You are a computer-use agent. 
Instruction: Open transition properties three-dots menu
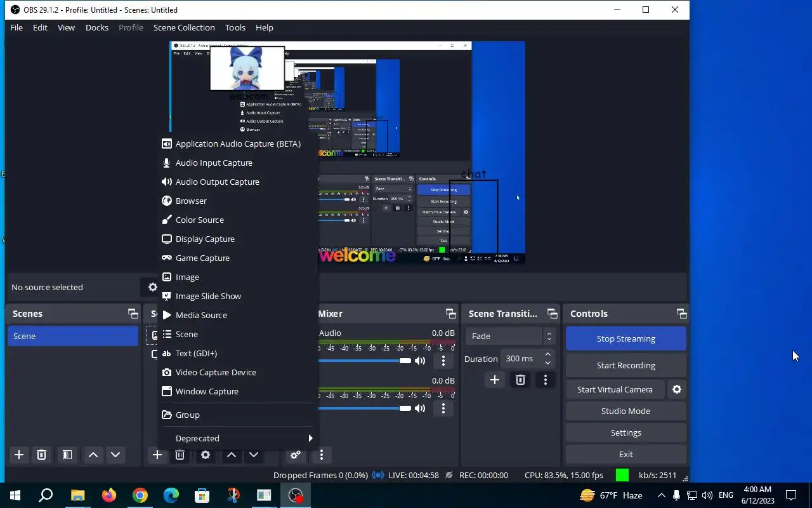(546, 380)
